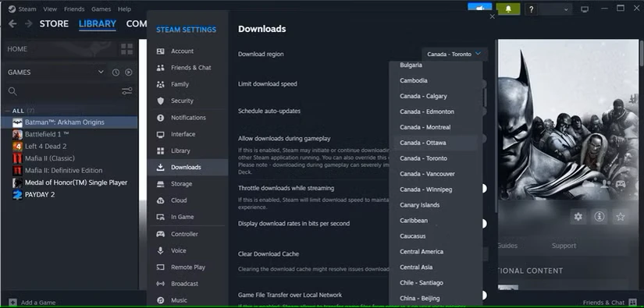The height and width of the screenshot is (308, 644).
Task: Select the Cloud icon in settings
Action: coord(161,200)
